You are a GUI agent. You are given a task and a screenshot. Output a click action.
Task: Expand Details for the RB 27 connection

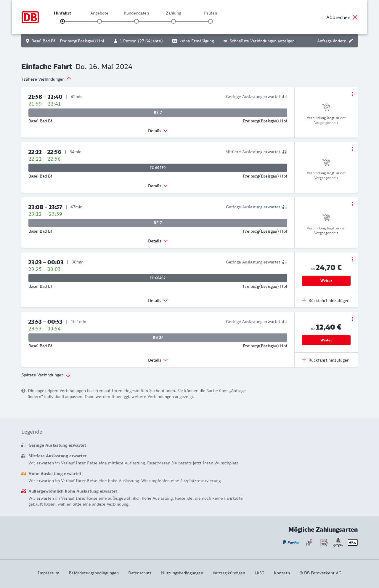158,360
